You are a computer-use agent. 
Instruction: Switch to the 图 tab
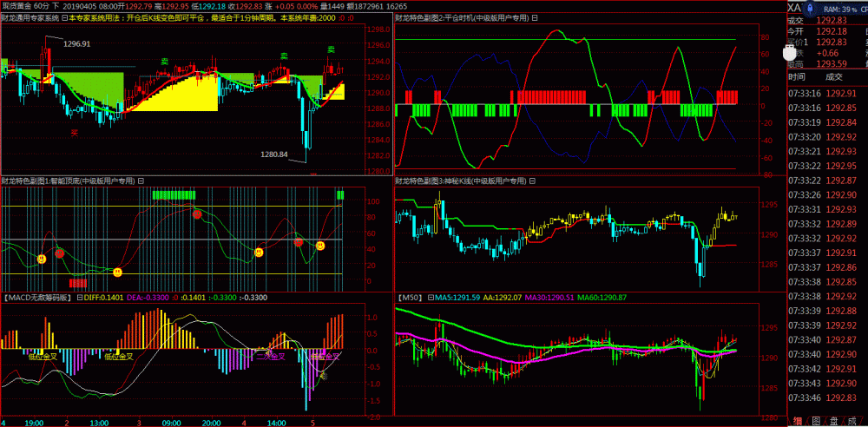[x=816, y=420]
